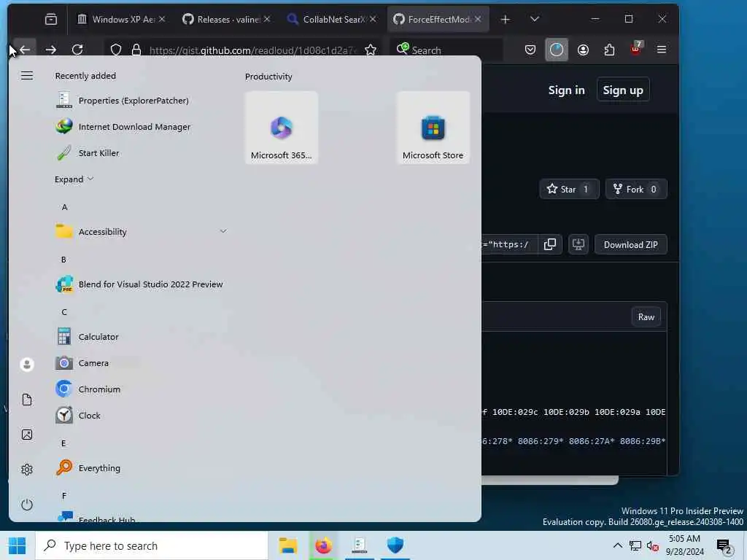Screen dimensions: 747x560
Task: Jump to letter A app group header
Action: (x=64, y=207)
